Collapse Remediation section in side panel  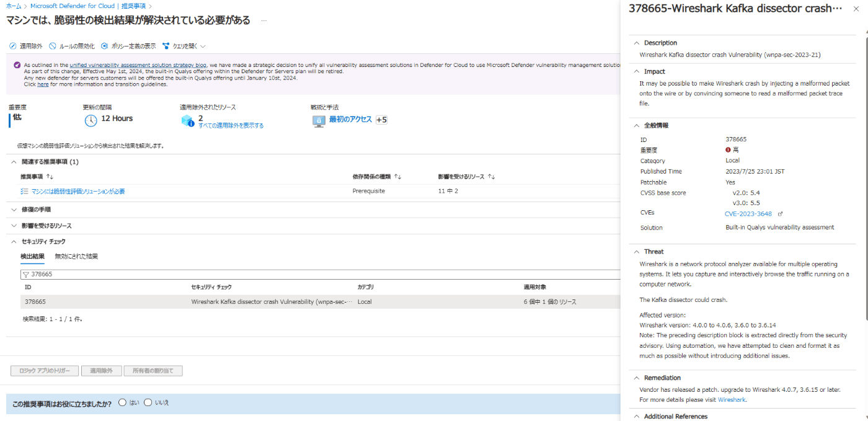[636, 378]
